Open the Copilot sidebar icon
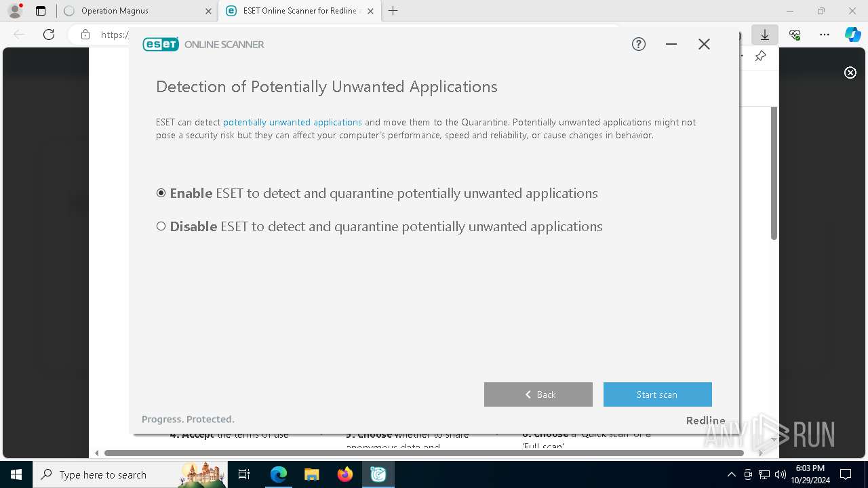868x488 pixels. pos(853,35)
